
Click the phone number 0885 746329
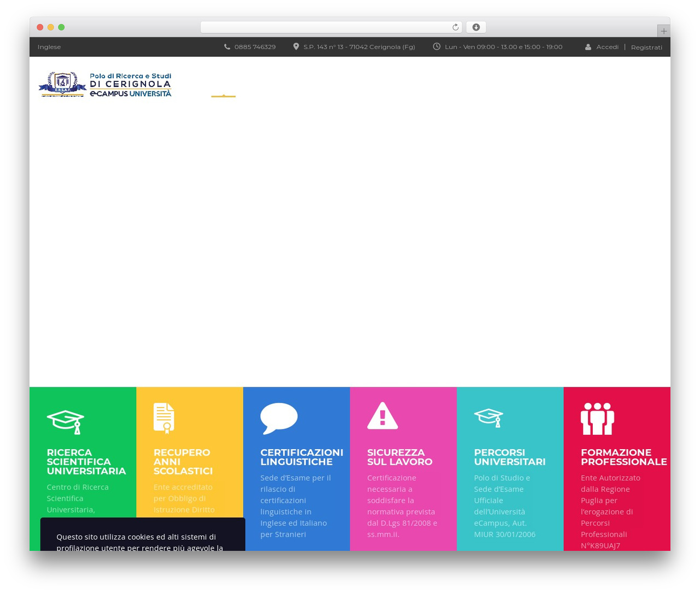coord(255,47)
